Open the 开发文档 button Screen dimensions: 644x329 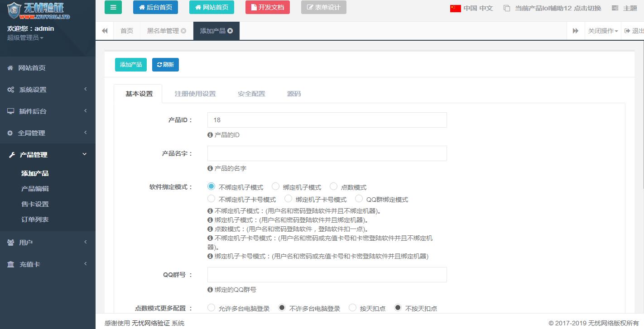(267, 7)
